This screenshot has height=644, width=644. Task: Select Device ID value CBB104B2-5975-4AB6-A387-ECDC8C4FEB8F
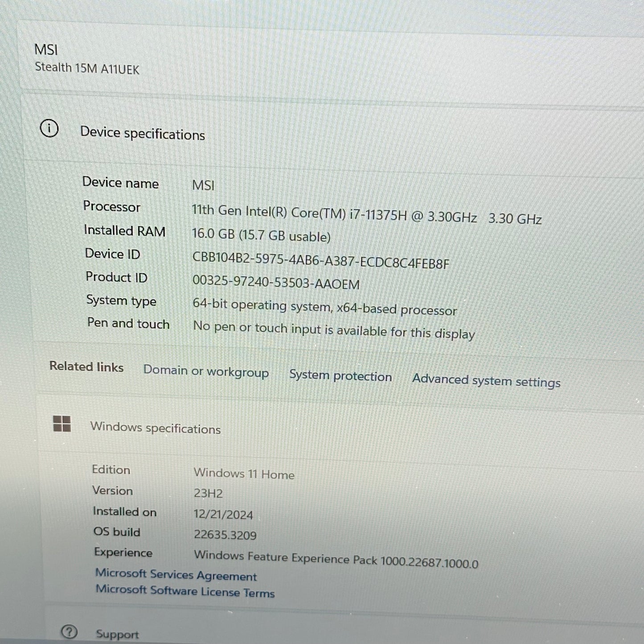(x=321, y=260)
